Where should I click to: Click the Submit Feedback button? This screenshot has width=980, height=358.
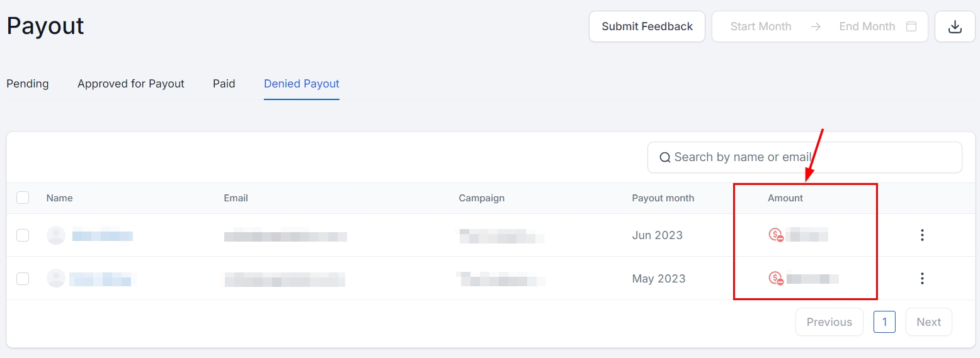click(647, 26)
